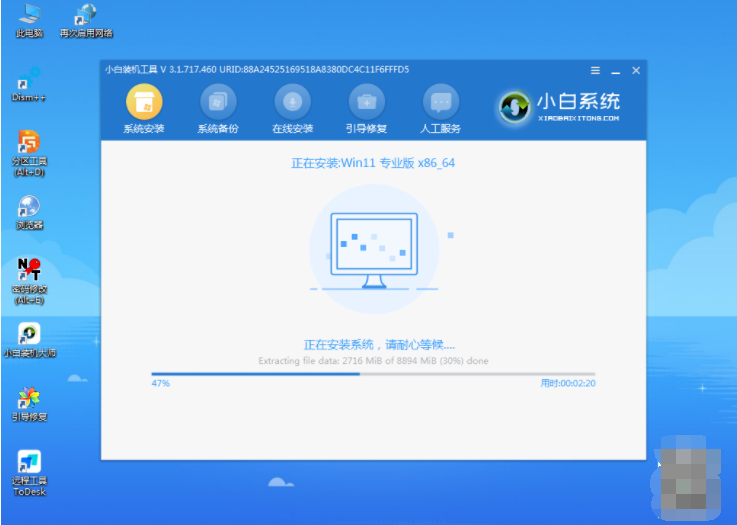Launch 密码修改 (Alt+E) shortcut
Viewport: 737px width, 525px height.
(29, 281)
